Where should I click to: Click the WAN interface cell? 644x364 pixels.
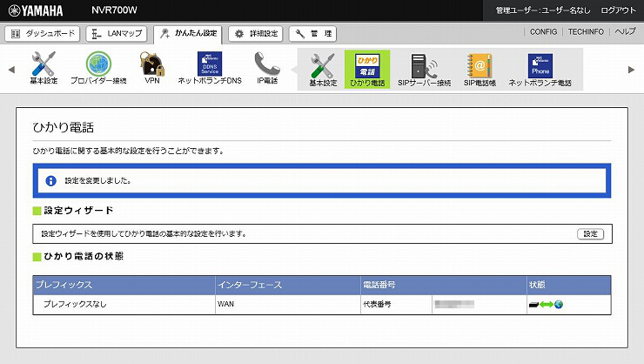tap(287, 305)
